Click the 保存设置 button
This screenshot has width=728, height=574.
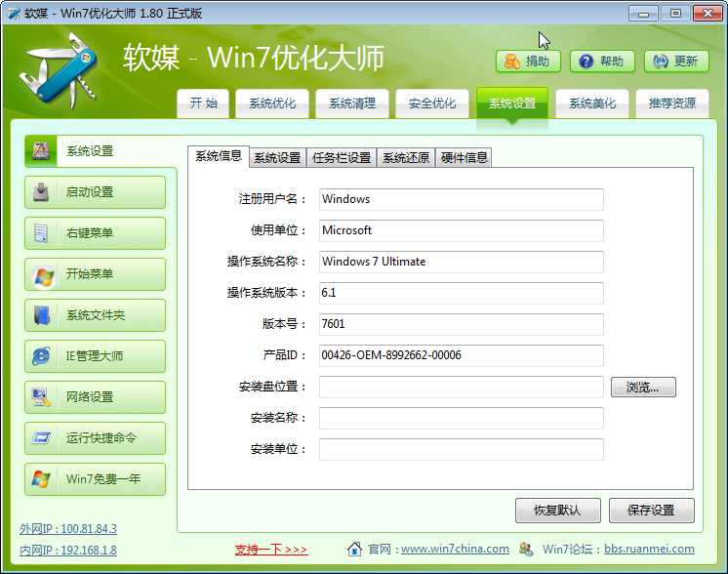pos(651,511)
